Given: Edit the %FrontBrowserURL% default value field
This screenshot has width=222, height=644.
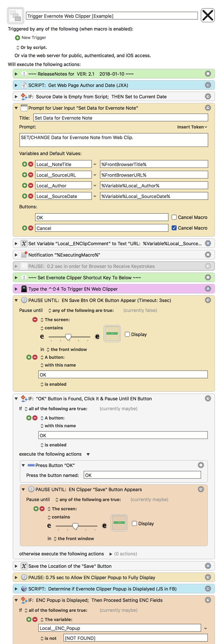Looking at the screenshot, I should pyautogui.click(x=154, y=175).
